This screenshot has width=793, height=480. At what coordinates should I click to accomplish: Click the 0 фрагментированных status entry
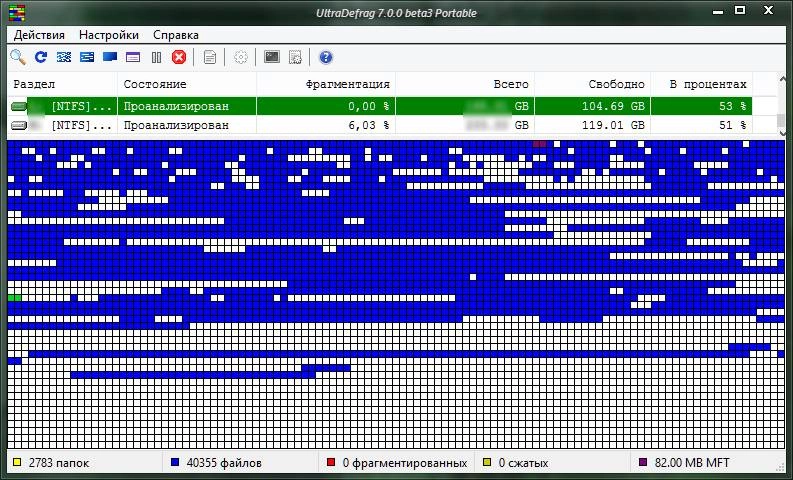coord(405,463)
